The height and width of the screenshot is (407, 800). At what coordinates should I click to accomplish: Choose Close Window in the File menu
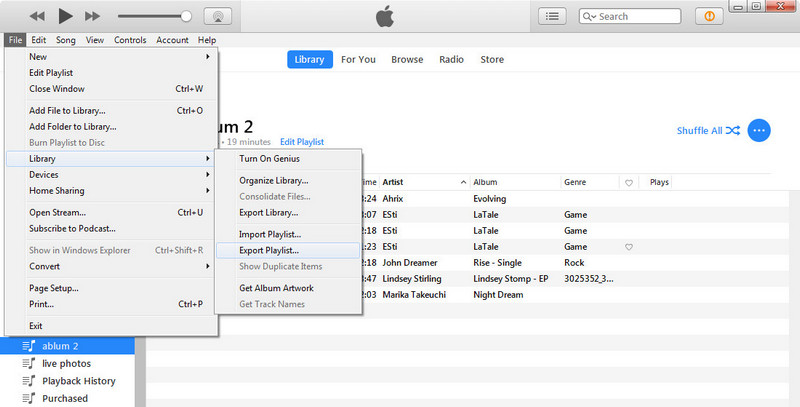point(111,89)
